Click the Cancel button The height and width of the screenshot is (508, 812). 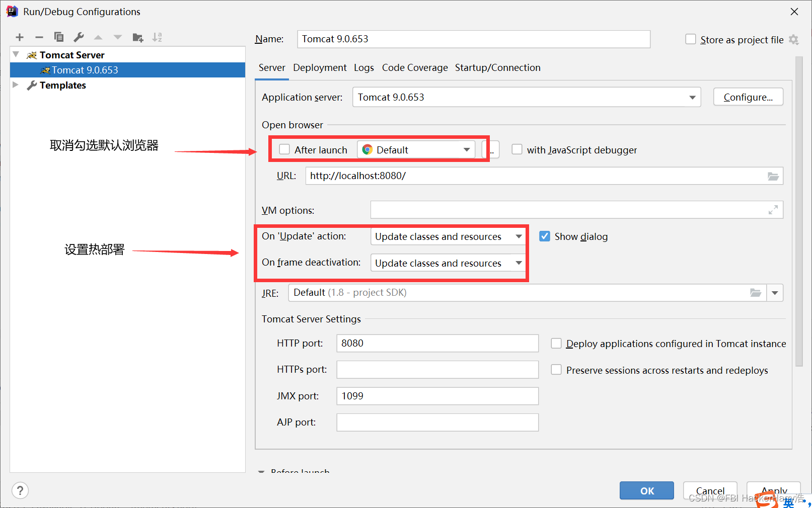710,490
